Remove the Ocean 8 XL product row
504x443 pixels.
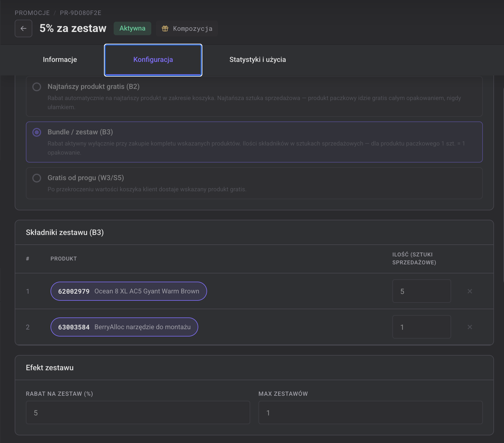[x=470, y=291]
